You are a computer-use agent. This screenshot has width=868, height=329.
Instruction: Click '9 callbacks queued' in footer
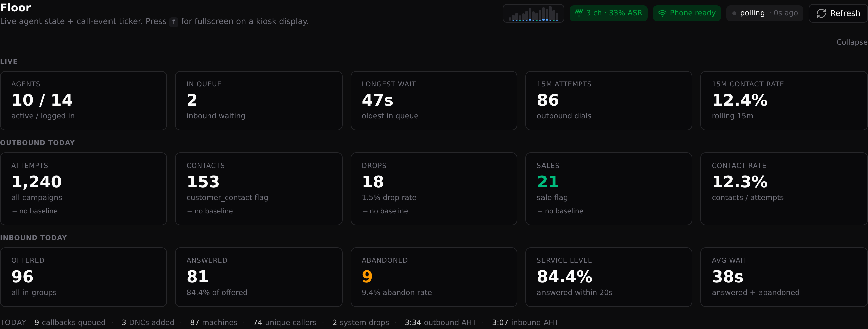70,322
